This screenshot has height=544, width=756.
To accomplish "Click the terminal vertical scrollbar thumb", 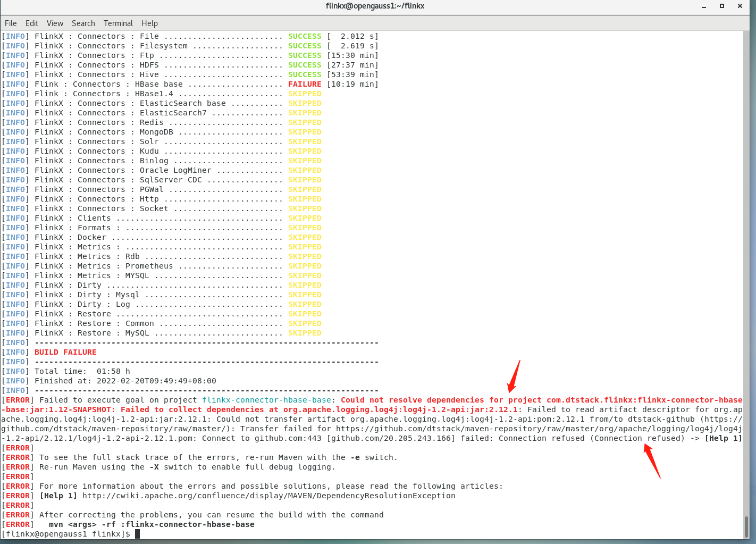I will (746, 526).
